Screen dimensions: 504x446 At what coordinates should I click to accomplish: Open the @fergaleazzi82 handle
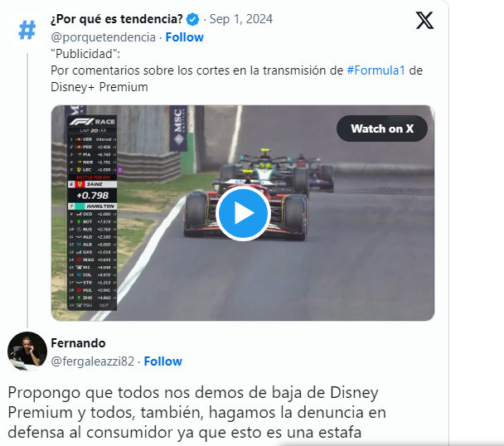(93, 361)
